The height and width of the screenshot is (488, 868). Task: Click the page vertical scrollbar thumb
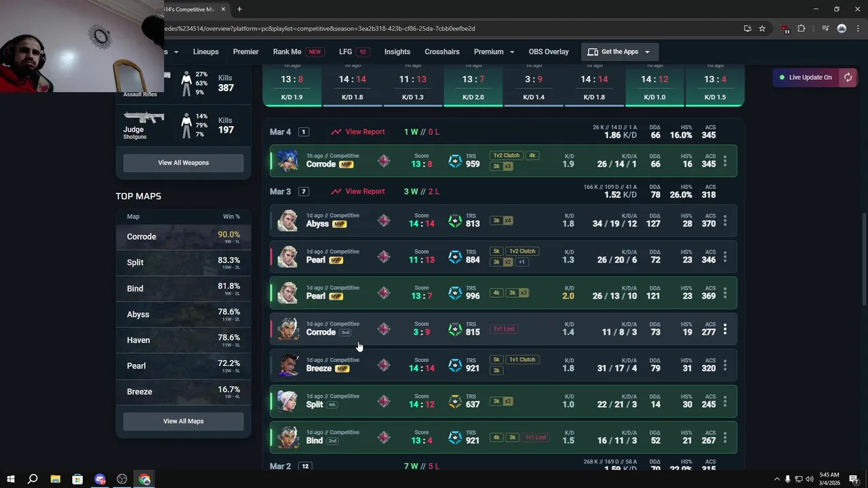[x=863, y=259]
